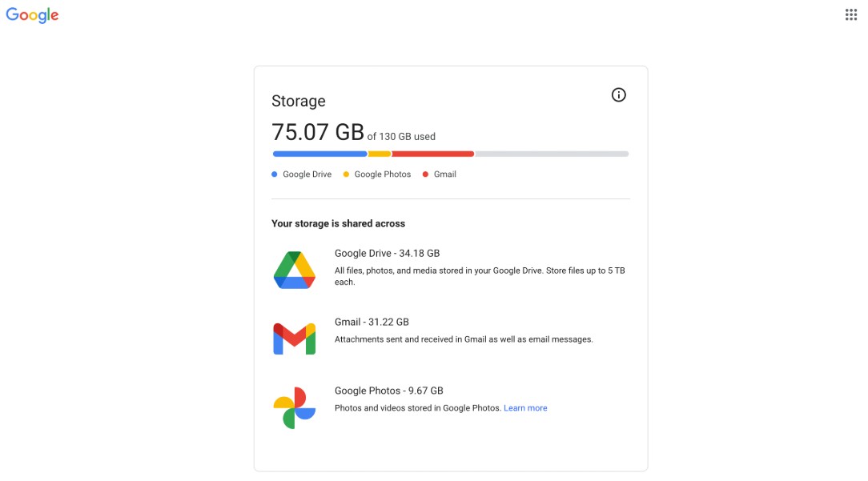This screenshot has width=868, height=481.
Task: Click the Google logo
Action: coord(32,15)
